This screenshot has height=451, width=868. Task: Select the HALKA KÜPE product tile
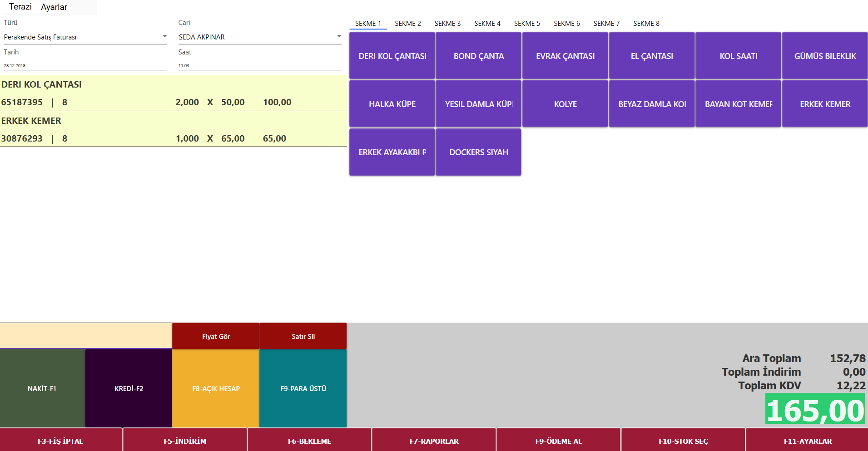[x=392, y=104]
